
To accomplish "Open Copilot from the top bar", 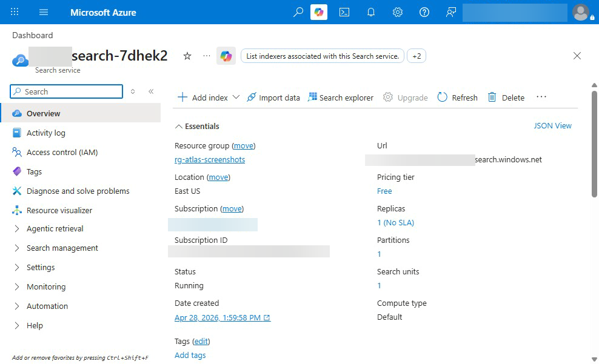I will (319, 12).
